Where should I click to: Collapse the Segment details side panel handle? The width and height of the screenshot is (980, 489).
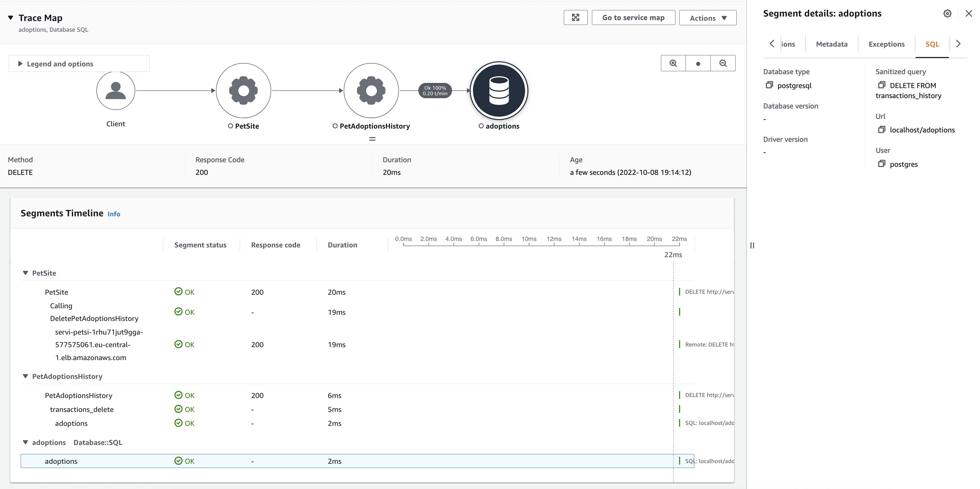coord(752,245)
